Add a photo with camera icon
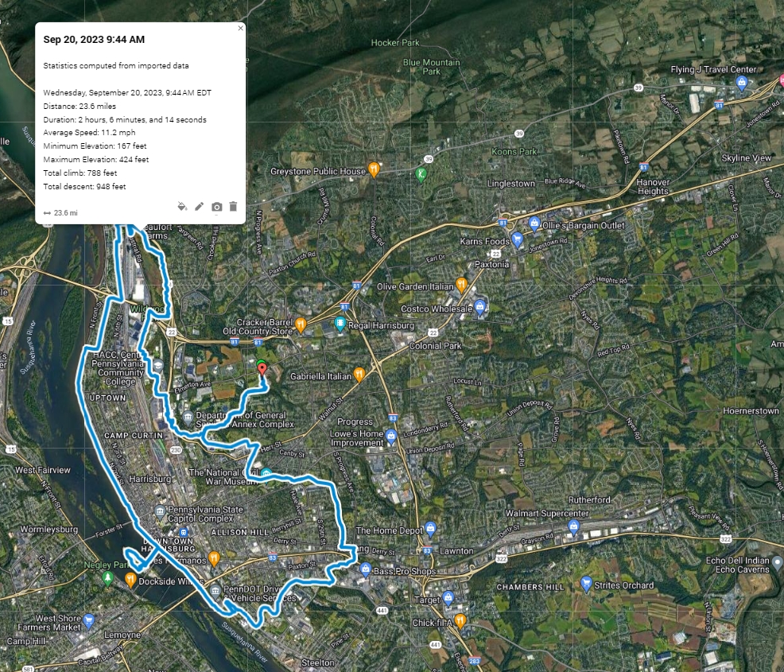Image resolution: width=784 pixels, height=672 pixels. [216, 207]
